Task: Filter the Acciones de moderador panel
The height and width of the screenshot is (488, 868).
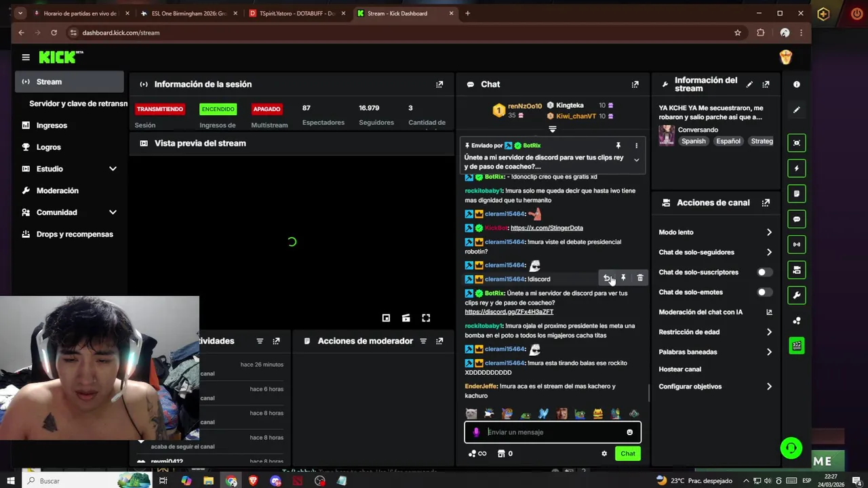Action: (423, 341)
